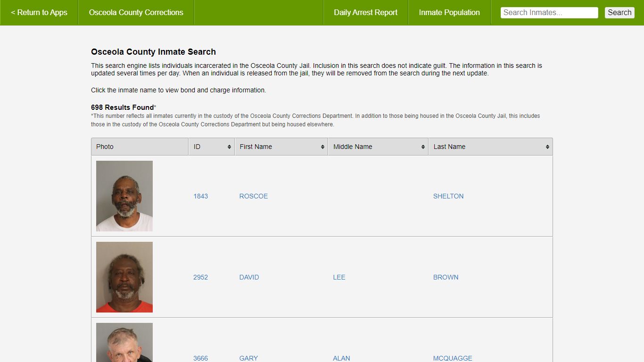Open the Daily Arrest Report
Image resolution: width=644 pixels, height=362 pixels.
click(366, 13)
